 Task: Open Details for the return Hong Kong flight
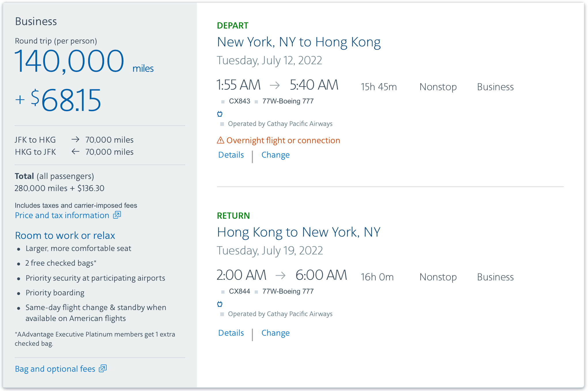(230, 333)
